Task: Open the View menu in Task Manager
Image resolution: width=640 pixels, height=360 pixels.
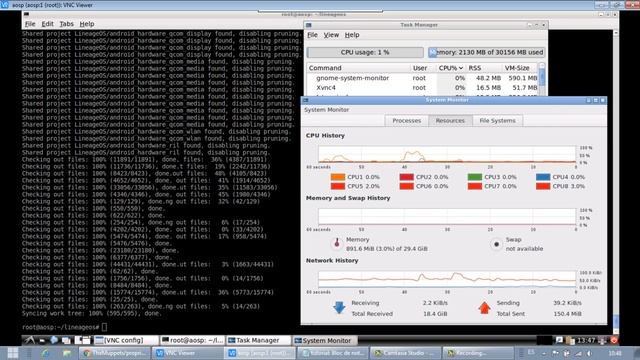Action: pos(331,35)
